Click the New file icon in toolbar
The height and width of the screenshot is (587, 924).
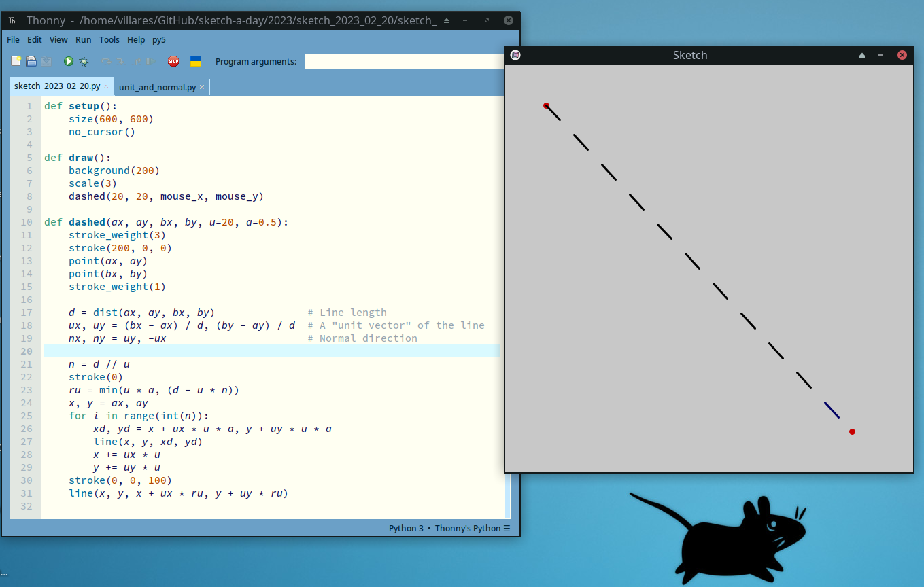pos(16,62)
